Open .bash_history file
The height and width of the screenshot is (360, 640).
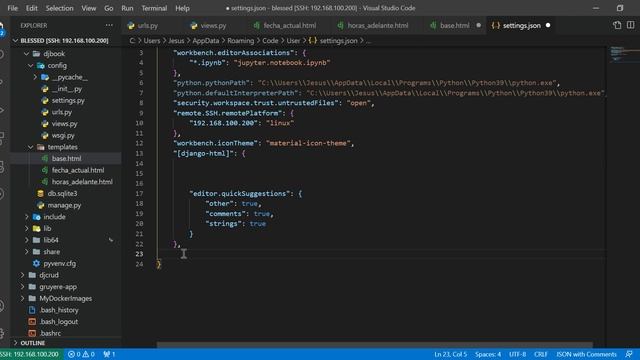pos(59,310)
